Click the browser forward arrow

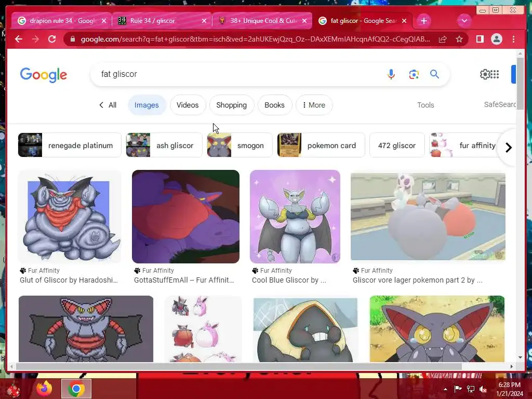(x=35, y=39)
